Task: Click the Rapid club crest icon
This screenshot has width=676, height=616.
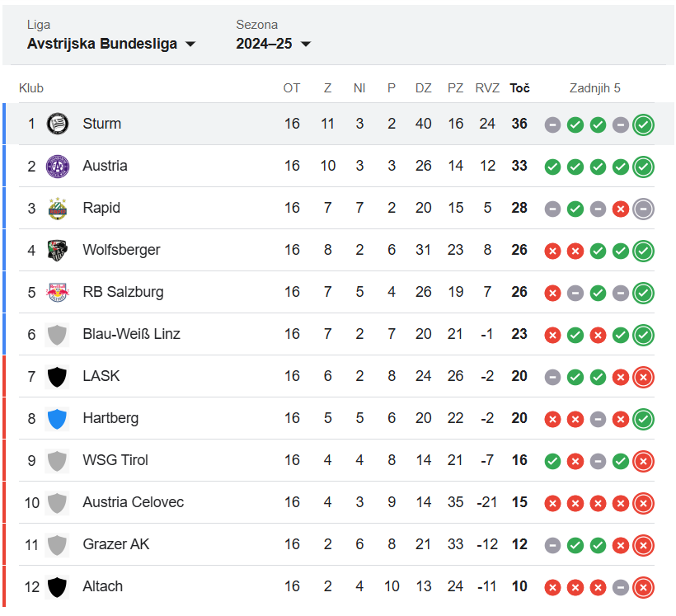Action: click(x=57, y=208)
